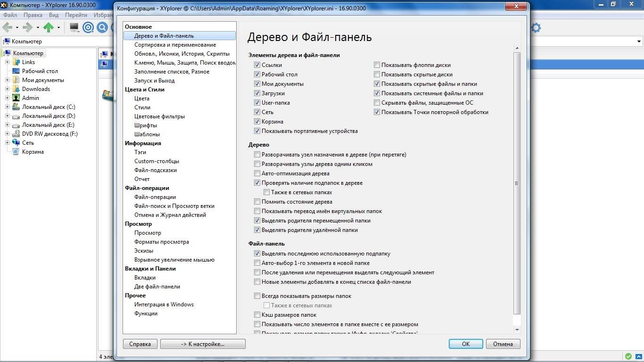644x362 pixels.
Task: Open the Вид menu
Action: (54, 15)
